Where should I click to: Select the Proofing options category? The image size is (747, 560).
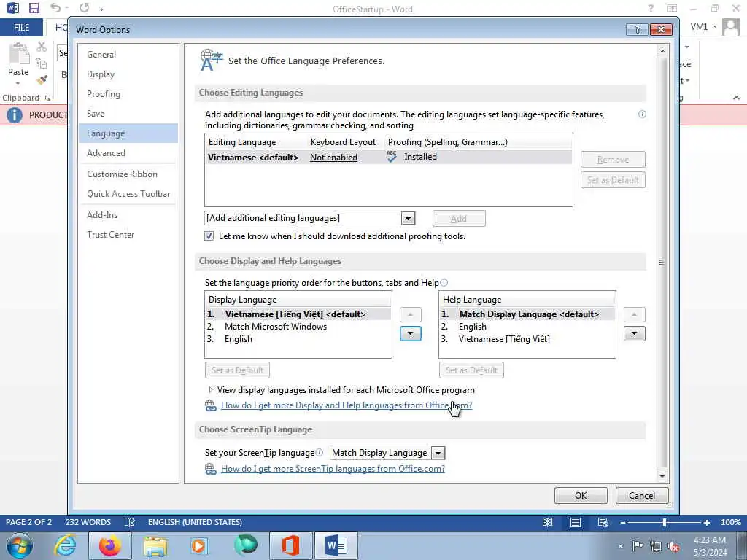pyautogui.click(x=128, y=94)
